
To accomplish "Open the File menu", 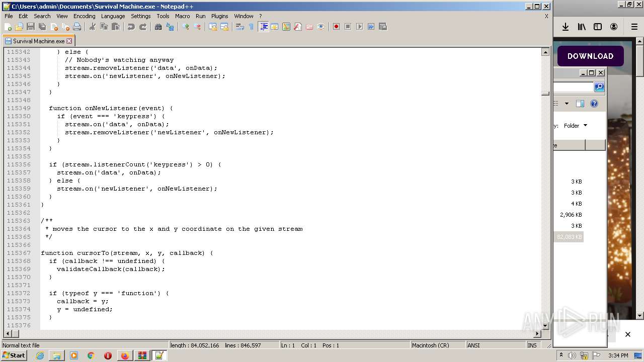I will pyautogui.click(x=9, y=16).
